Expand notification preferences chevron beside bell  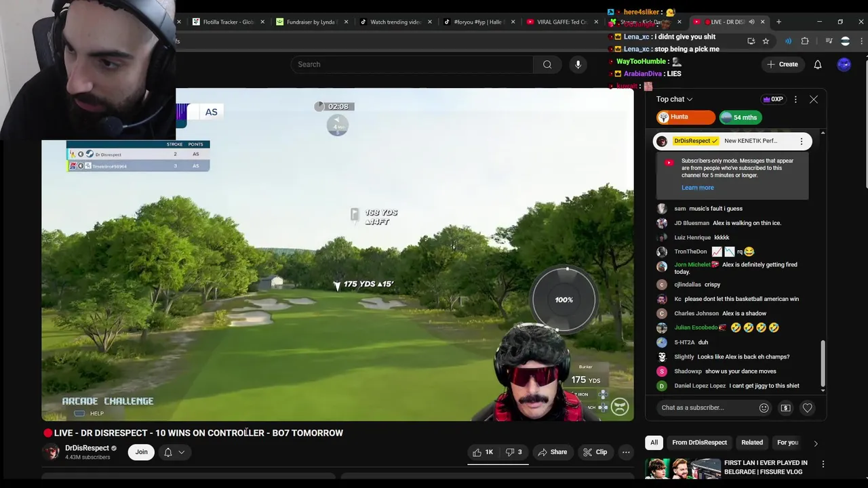(x=181, y=452)
